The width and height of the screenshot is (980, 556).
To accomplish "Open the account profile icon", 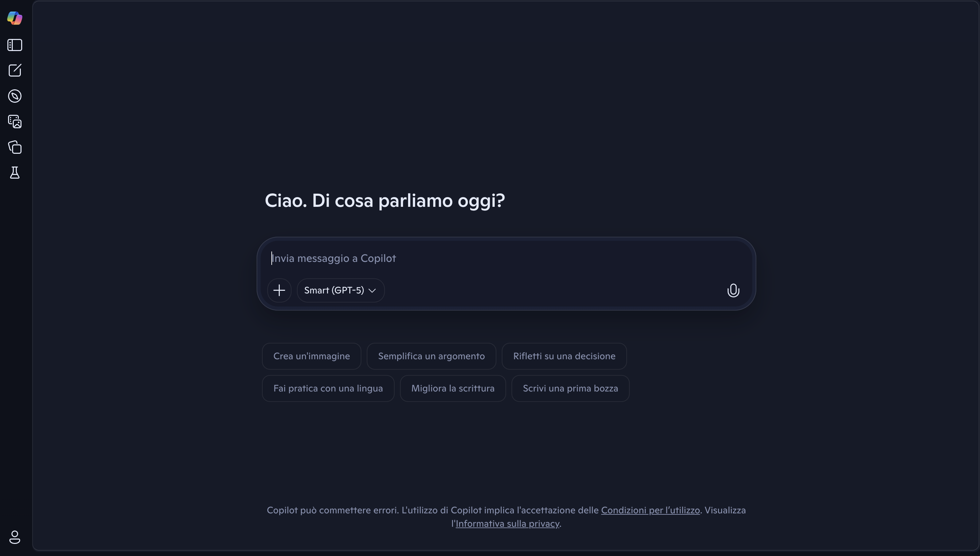I will 15,537.
